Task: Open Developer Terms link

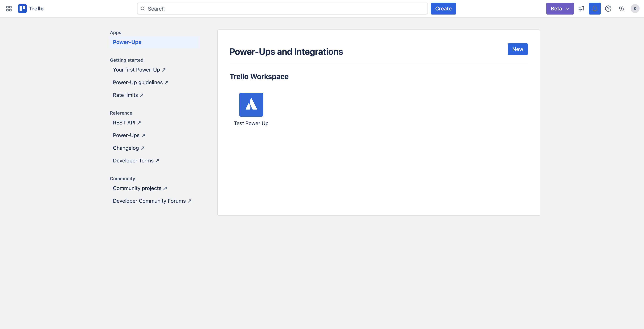Action: (x=136, y=161)
